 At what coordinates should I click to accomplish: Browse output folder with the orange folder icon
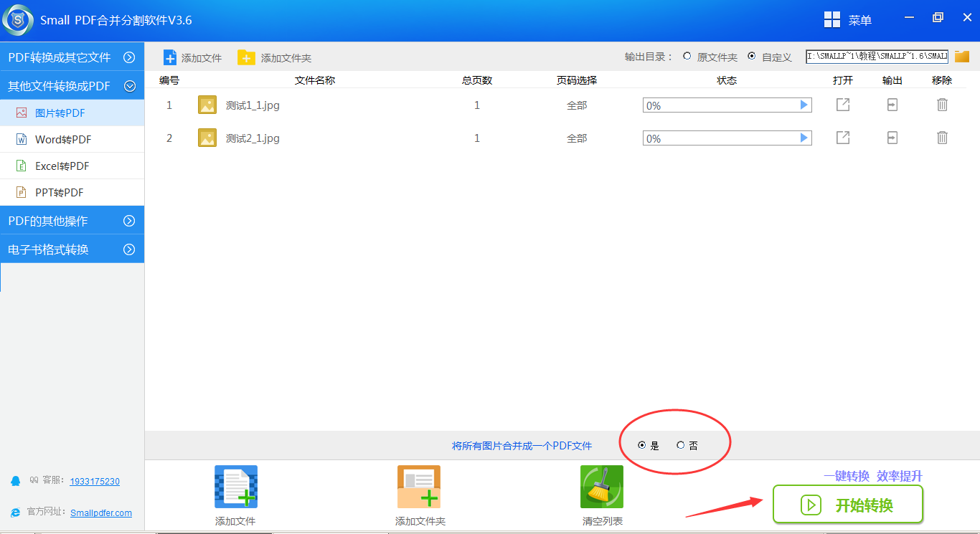(962, 57)
